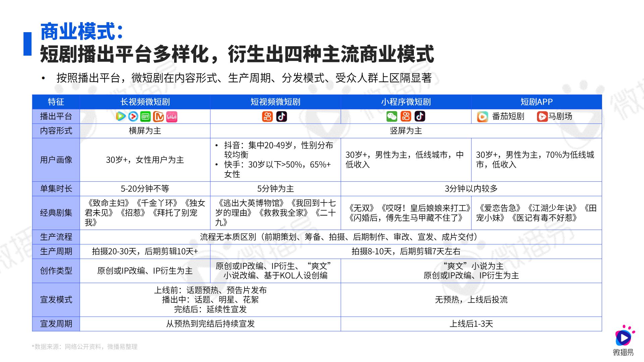Screen dimensions: 644x362
Task: Click the 经典剧集 row label
Action: 56,213
